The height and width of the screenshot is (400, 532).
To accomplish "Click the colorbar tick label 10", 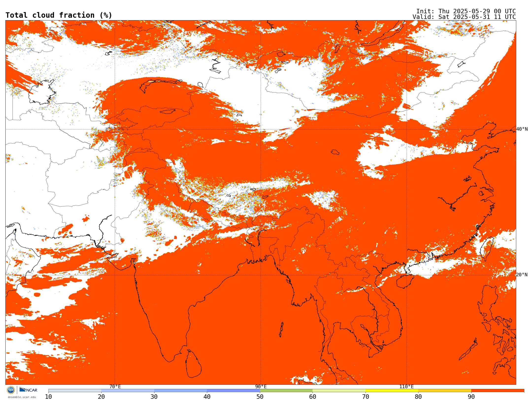I will pyautogui.click(x=49, y=397).
